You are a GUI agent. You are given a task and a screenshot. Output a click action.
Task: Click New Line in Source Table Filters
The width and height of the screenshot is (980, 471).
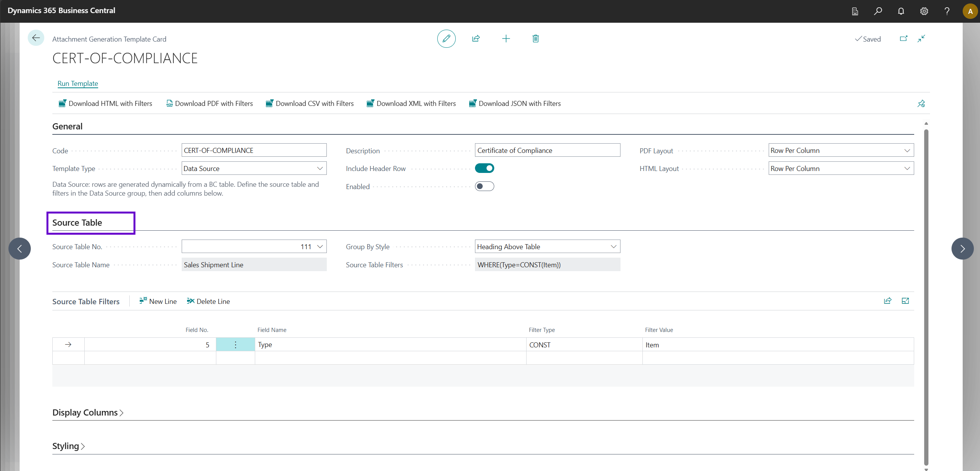coord(158,301)
